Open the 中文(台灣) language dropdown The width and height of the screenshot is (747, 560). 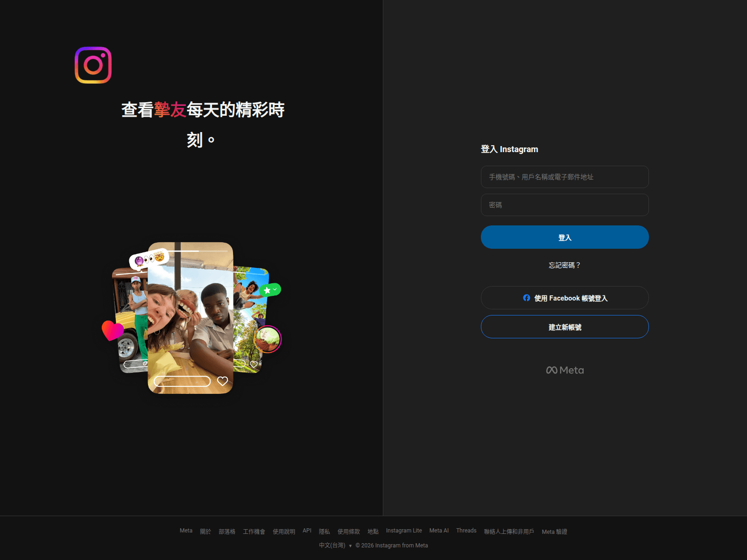(335, 546)
